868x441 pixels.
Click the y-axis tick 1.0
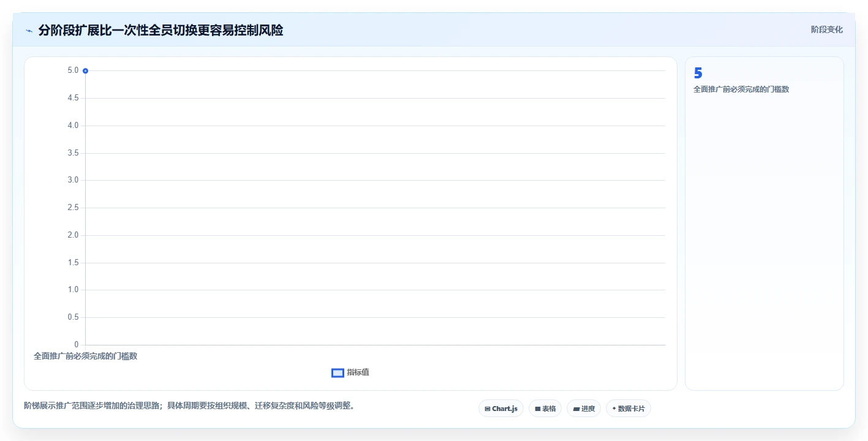point(73,290)
